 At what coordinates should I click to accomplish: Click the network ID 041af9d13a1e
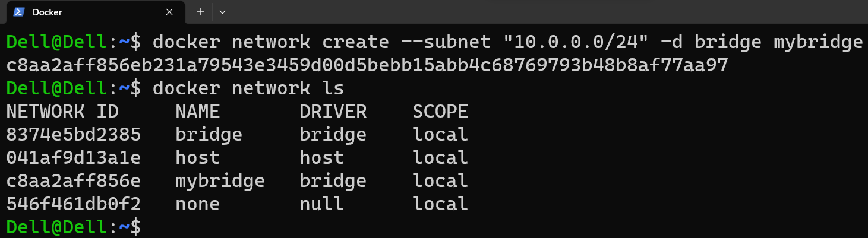point(74,158)
